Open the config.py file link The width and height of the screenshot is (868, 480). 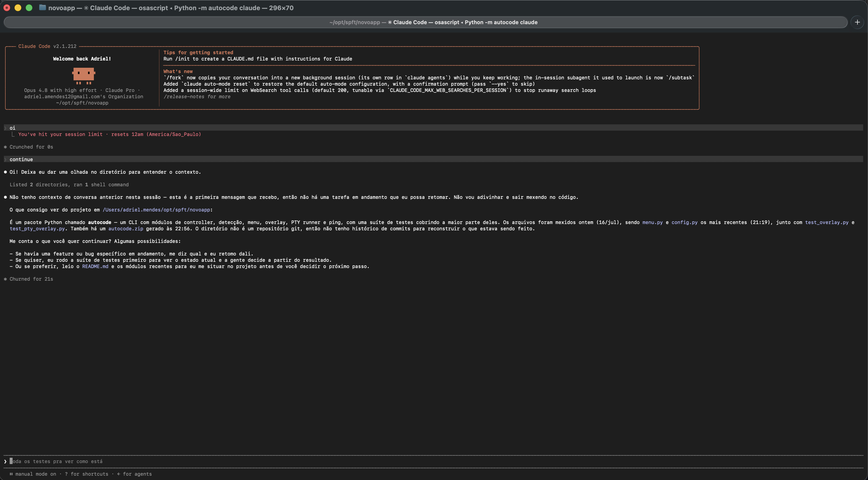(684, 222)
